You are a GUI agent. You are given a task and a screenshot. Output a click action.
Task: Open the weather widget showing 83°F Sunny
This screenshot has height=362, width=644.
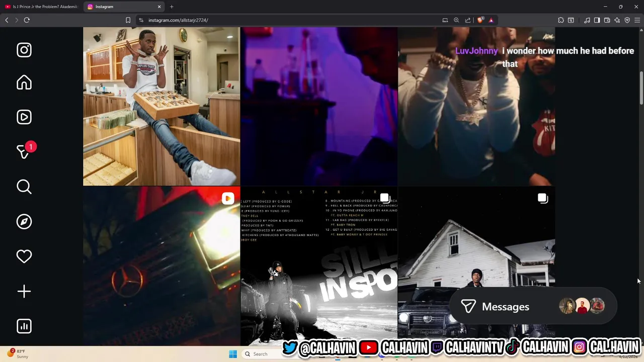[x=18, y=354]
